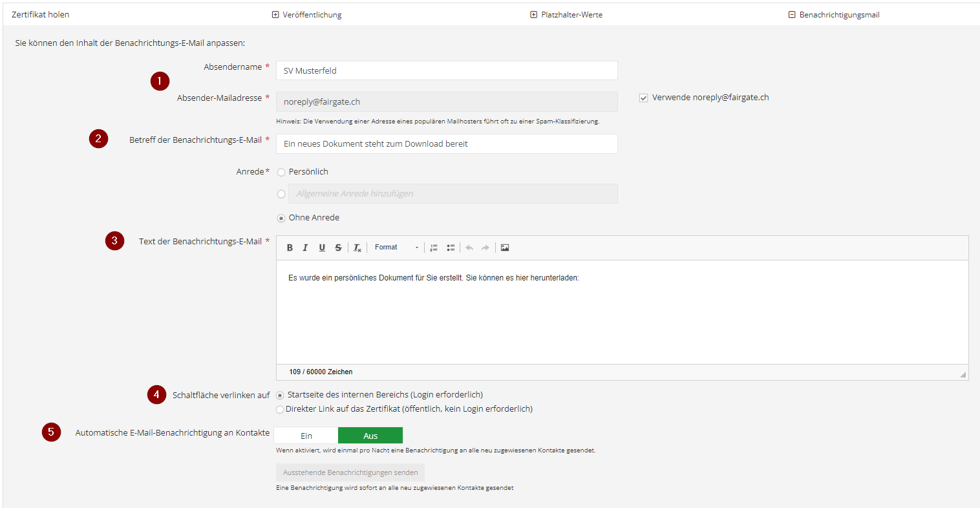
Task: Click the insert image icon in the toolbar
Action: pos(505,248)
